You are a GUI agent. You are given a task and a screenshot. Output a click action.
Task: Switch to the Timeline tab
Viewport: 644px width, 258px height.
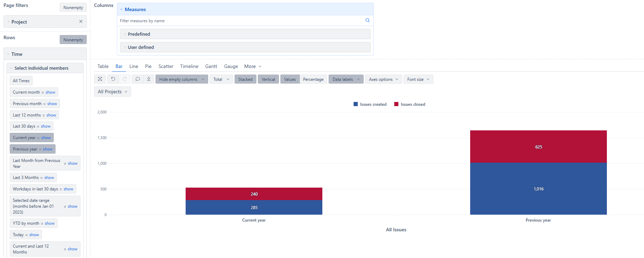(x=189, y=66)
